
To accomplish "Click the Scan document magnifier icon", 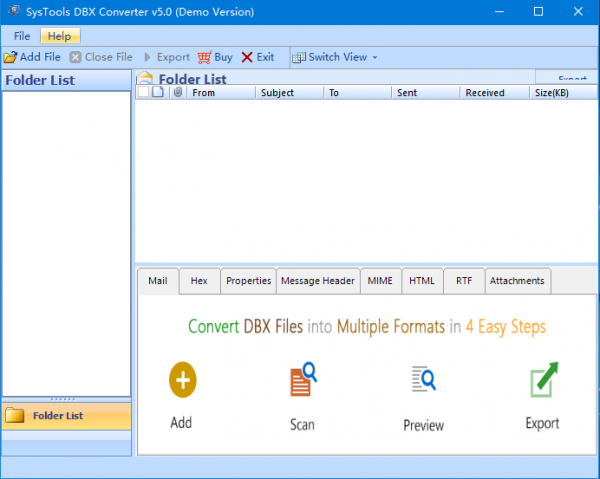I will pos(303,379).
